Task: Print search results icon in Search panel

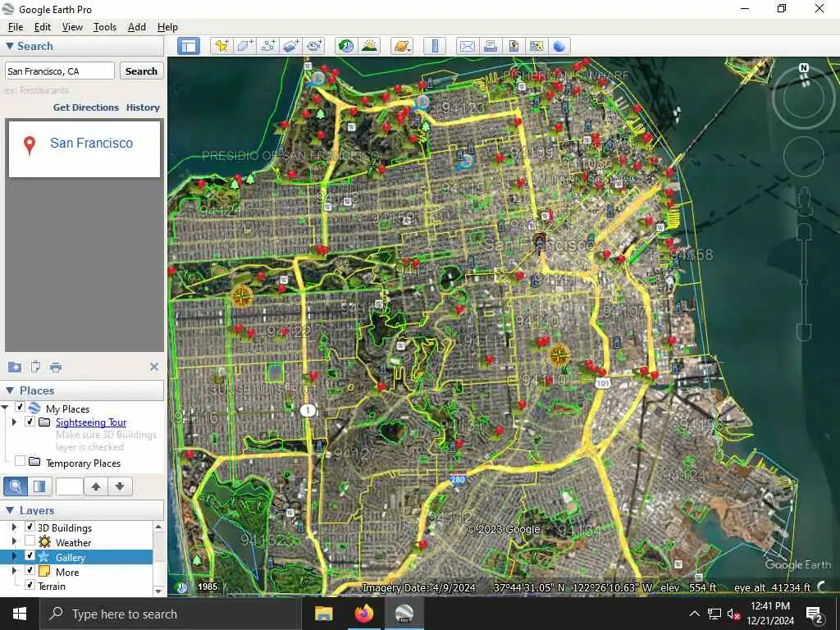Action: click(x=56, y=367)
